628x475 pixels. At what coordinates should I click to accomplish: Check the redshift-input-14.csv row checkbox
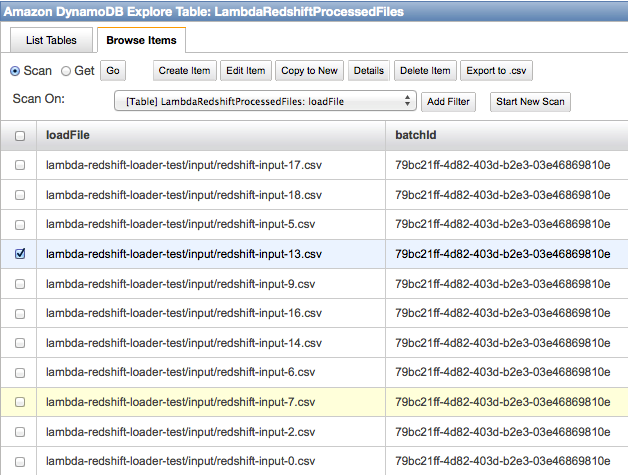20,343
